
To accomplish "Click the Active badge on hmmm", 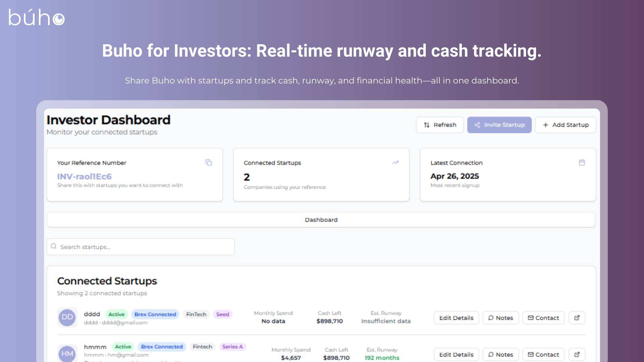I will pos(123,347).
